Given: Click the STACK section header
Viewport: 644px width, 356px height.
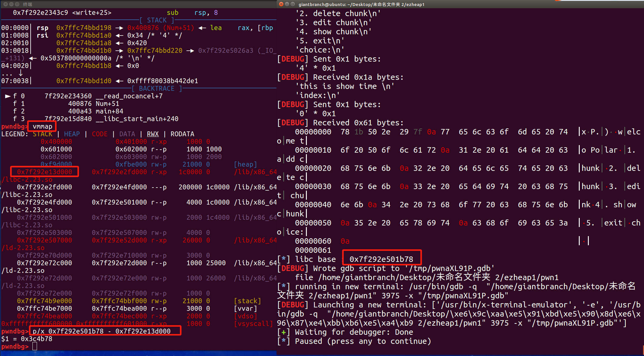Looking at the screenshot, I should pos(156,20).
